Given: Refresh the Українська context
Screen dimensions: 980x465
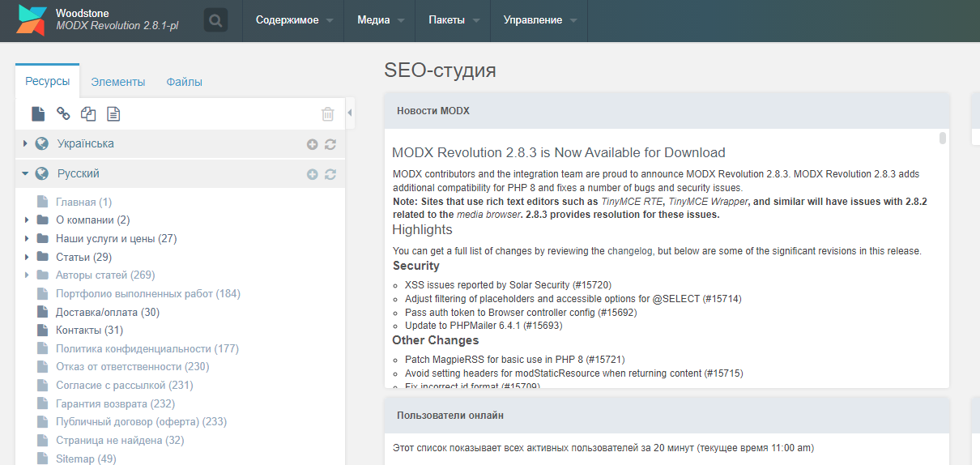Looking at the screenshot, I should [330, 144].
